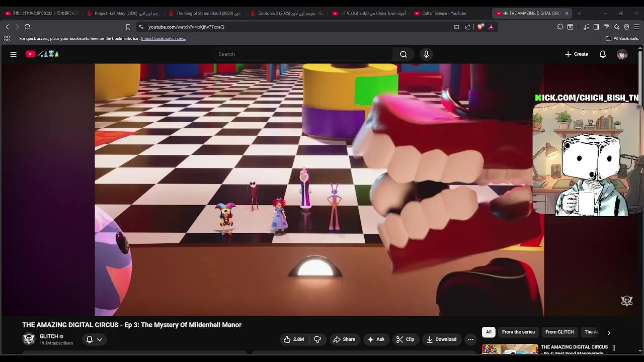Screen dimensions: 644x362
Task: Switch to Project Hail Mary tab
Action: [x=123, y=14]
